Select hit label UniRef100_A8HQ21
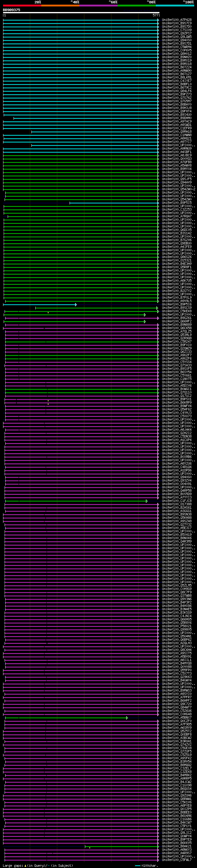Image resolution: width=197 pixels, height=868 pixels. point(177,139)
